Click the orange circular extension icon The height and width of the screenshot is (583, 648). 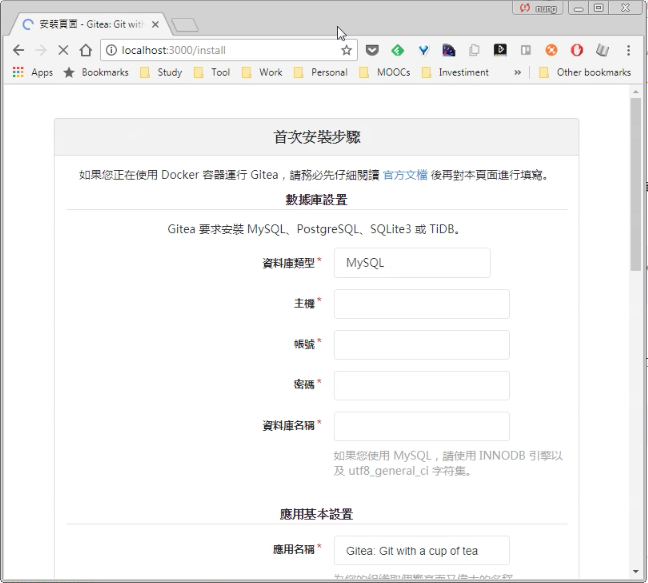pos(551,50)
